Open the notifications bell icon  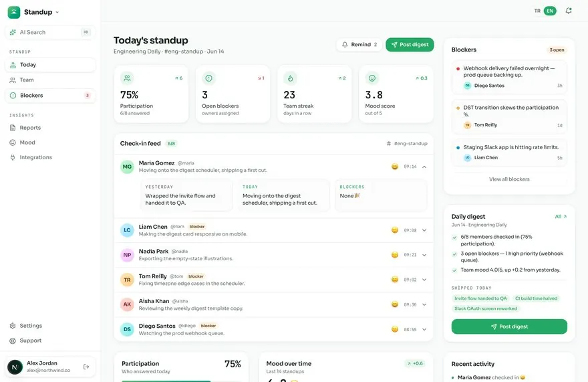[x=569, y=11]
